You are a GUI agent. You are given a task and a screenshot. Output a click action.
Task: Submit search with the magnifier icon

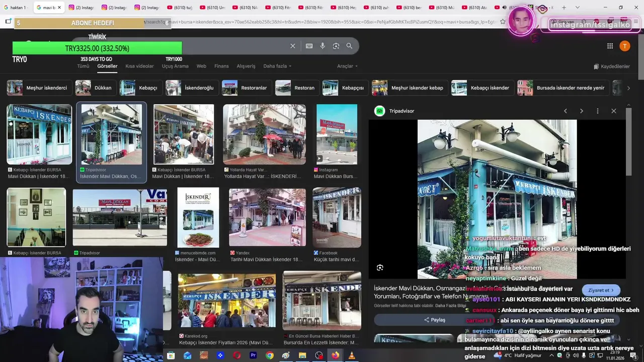(x=349, y=46)
